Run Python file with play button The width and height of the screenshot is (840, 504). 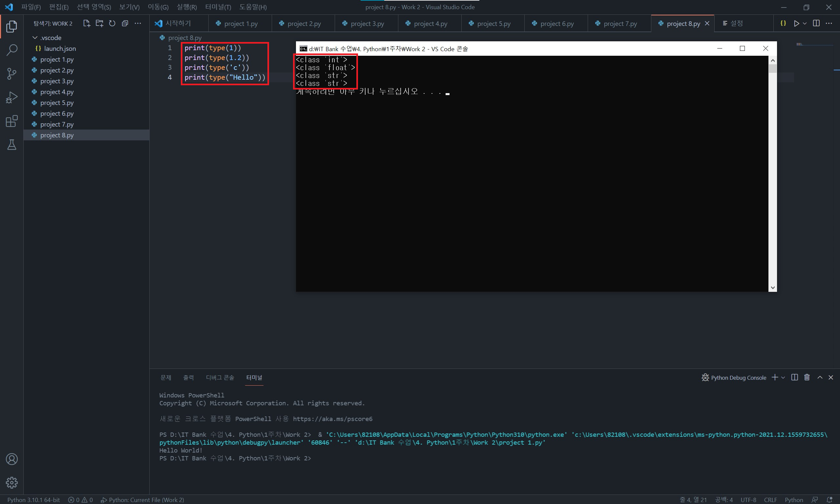(x=796, y=23)
